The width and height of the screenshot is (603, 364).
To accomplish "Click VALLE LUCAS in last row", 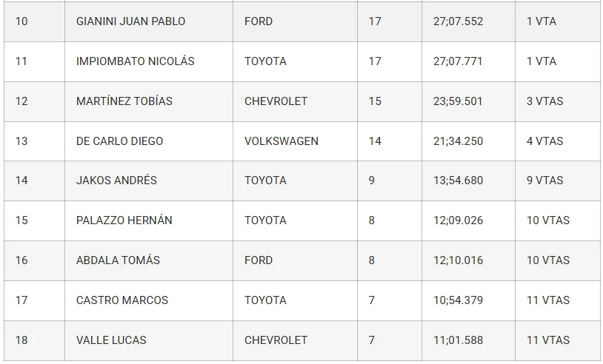I will pyautogui.click(x=111, y=340).
